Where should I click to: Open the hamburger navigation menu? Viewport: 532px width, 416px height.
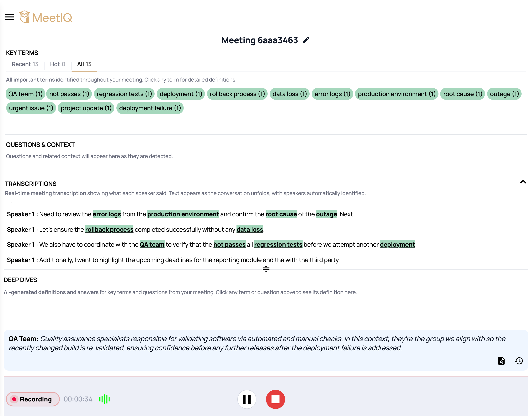(10, 17)
